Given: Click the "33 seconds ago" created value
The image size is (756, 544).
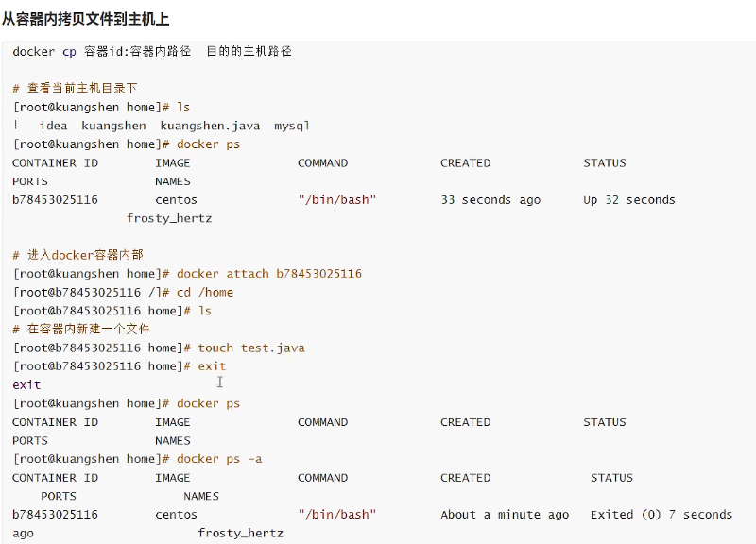Looking at the screenshot, I should pos(490,200).
